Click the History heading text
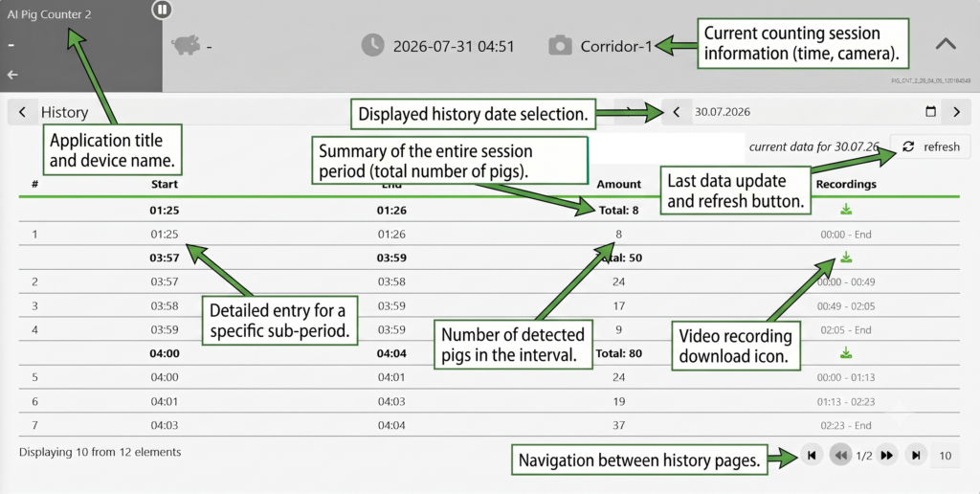 pyautogui.click(x=64, y=112)
